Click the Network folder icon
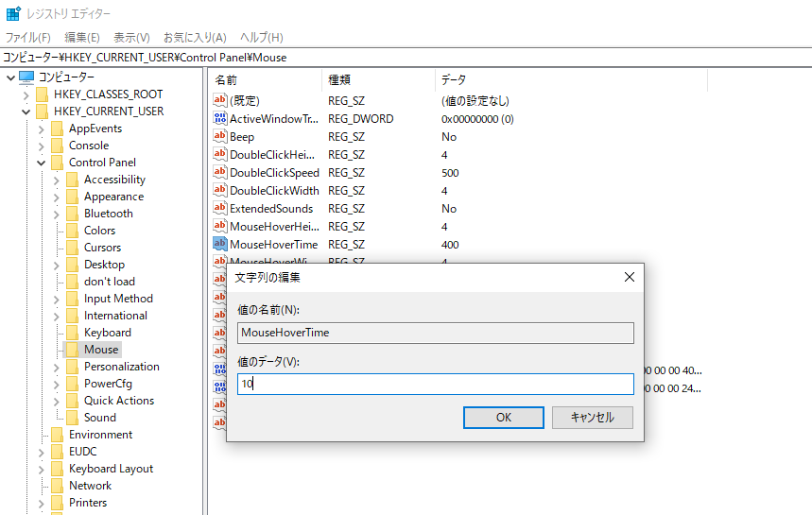Viewport: 812px width, 515px height. tap(57, 486)
